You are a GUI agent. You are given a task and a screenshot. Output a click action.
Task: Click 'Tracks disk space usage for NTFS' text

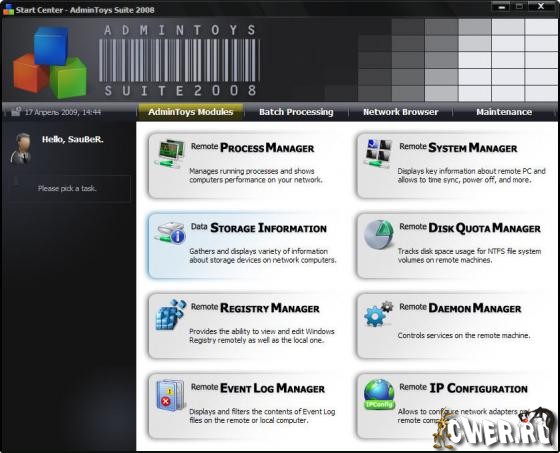(469, 255)
